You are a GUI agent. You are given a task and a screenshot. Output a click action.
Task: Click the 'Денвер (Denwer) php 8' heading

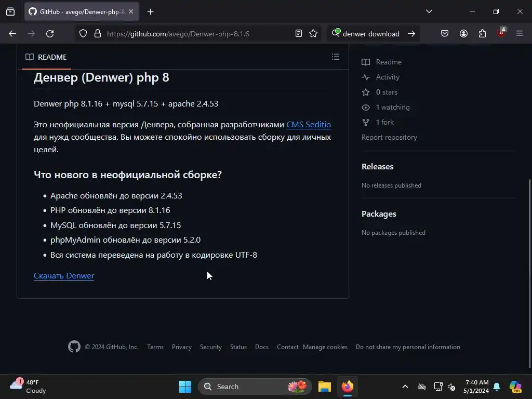(101, 78)
